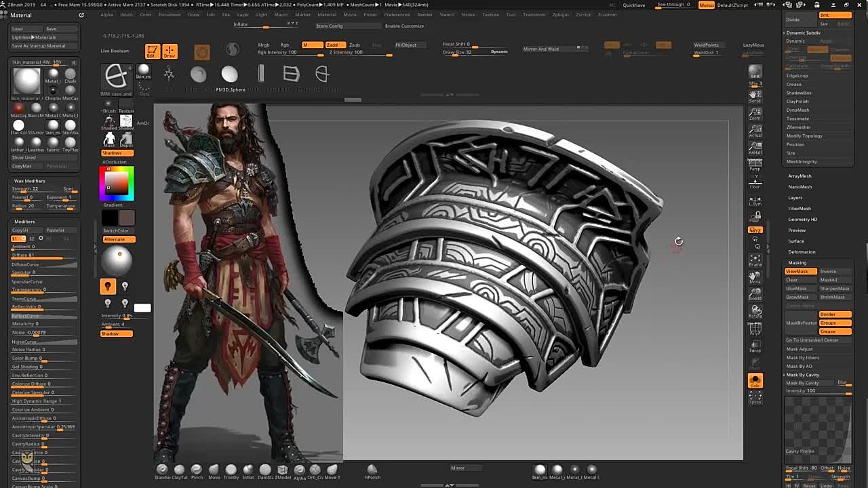
Task: Toggle XYZ rotation mode button
Action: click(755, 230)
